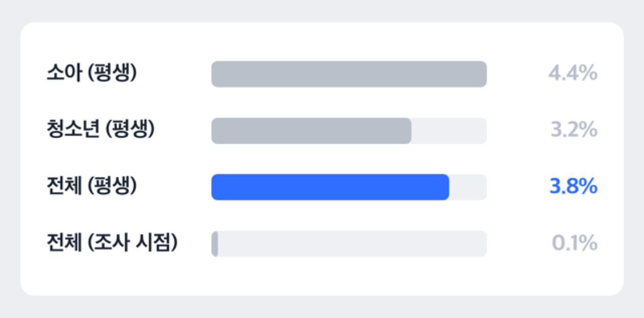
Task: Click the (조사 시점) parenthetical text
Action: tap(132, 243)
